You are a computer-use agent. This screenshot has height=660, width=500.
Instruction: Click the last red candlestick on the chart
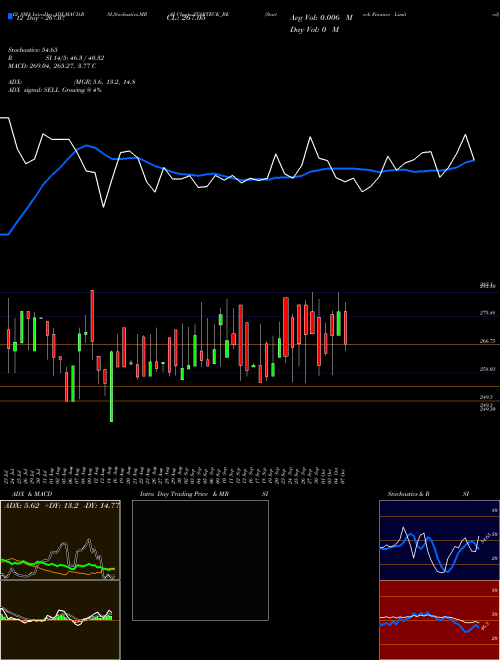pyautogui.click(x=346, y=327)
